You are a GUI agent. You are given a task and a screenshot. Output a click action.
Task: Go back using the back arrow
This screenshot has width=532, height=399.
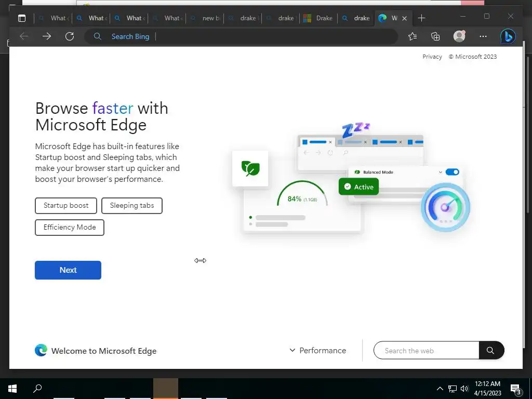[24, 36]
